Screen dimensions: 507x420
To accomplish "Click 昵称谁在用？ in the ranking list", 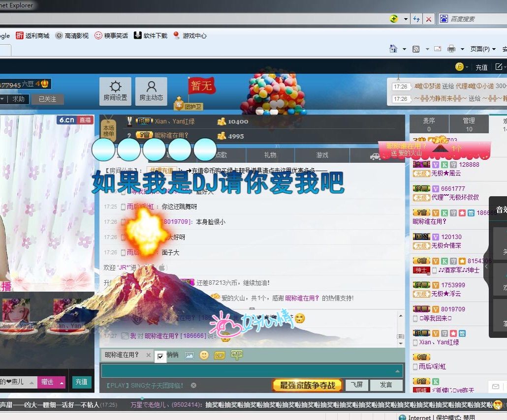I will click(171, 135).
